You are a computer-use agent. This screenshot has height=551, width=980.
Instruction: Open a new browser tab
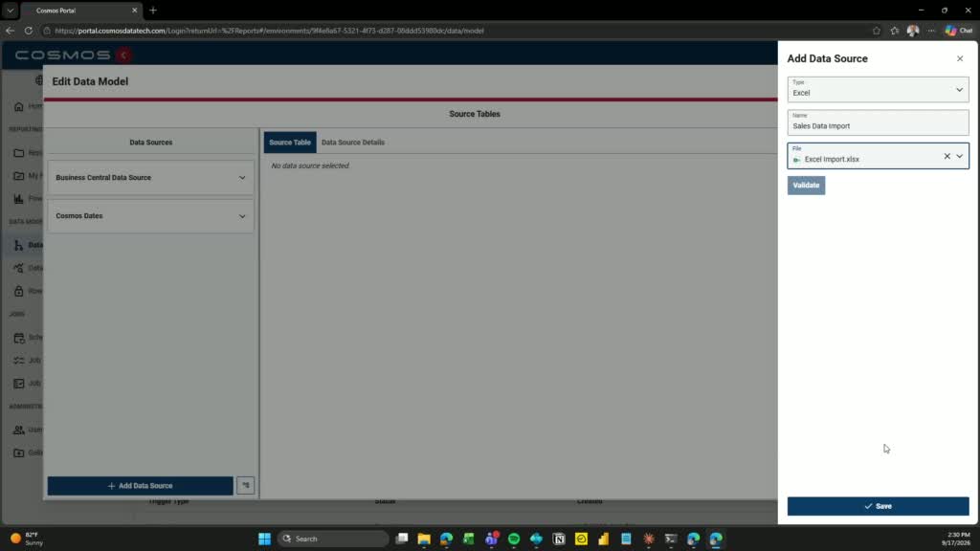coord(153,11)
